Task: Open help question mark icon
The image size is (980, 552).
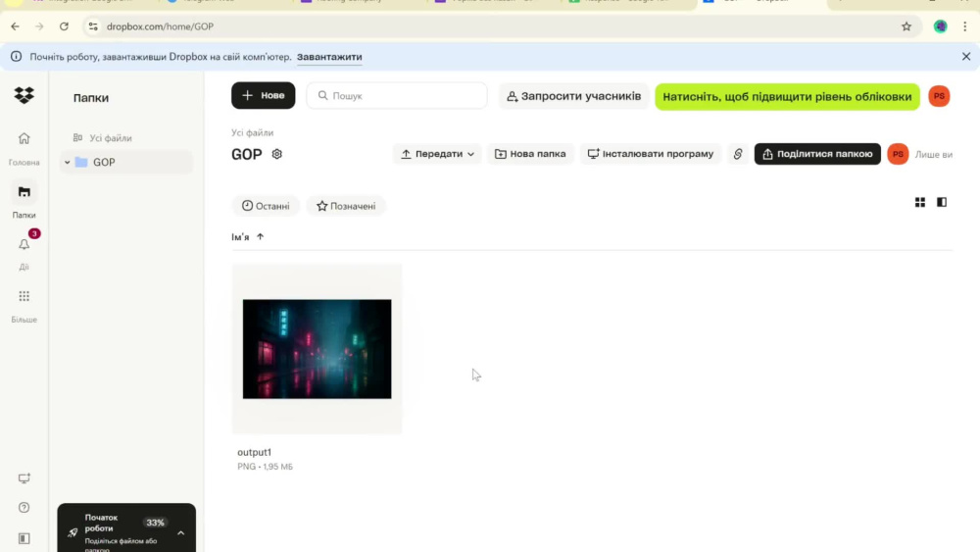Action: tap(24, 508)
